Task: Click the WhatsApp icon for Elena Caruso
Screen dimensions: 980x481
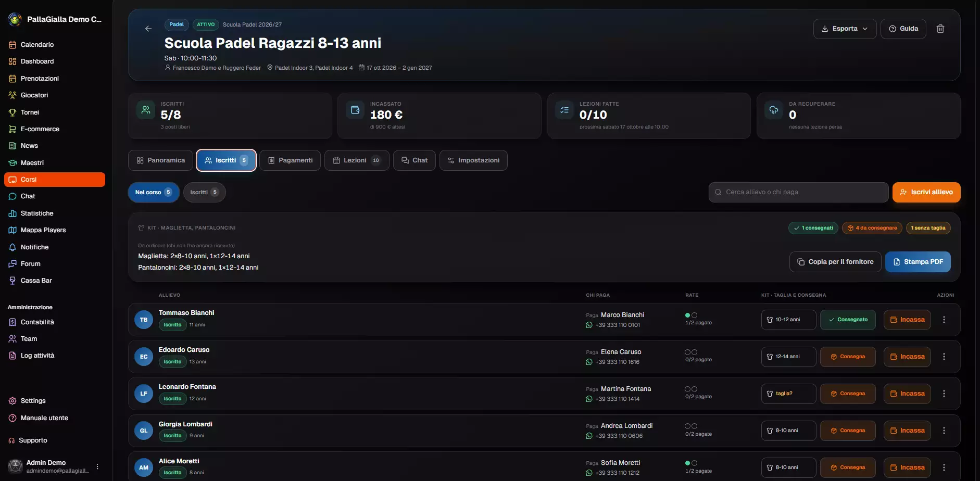Action: tap(589, 362)
